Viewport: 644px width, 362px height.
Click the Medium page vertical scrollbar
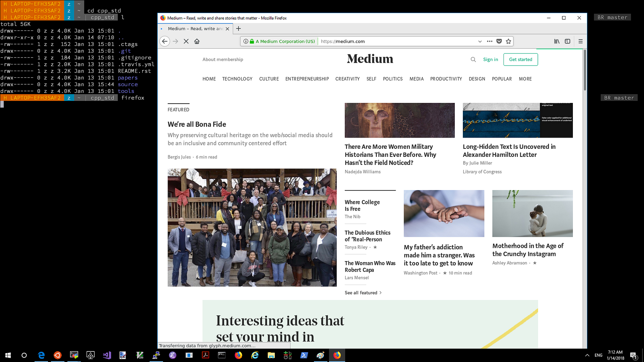[584, 70]
